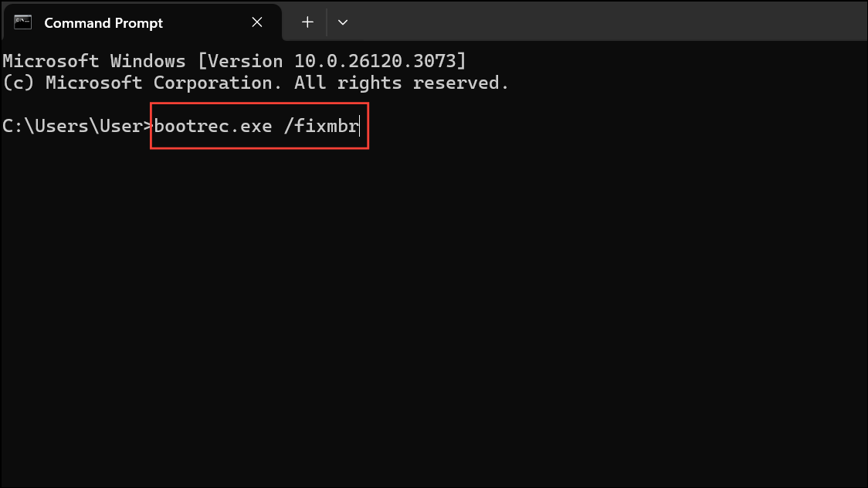Click the word reserved in copyright line
Viewport: 868px width, 488px height.
pyautogui.click(x=460, y=83)
